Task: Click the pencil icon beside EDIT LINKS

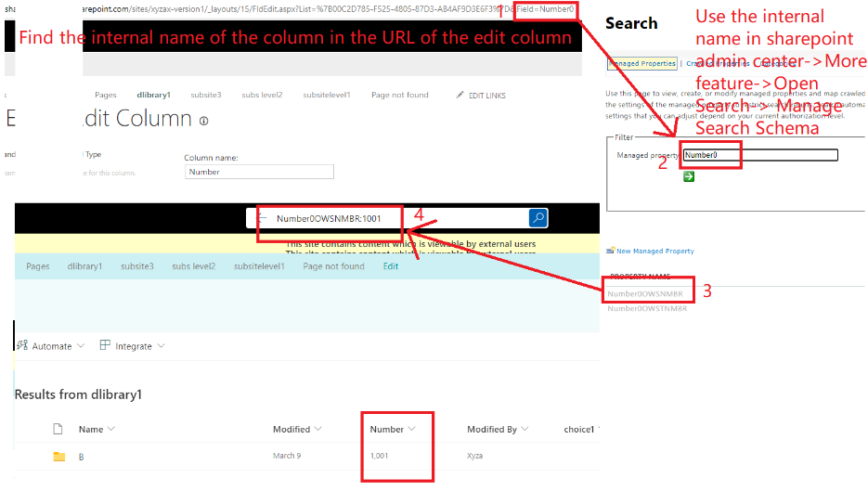Action: (460, 95)
